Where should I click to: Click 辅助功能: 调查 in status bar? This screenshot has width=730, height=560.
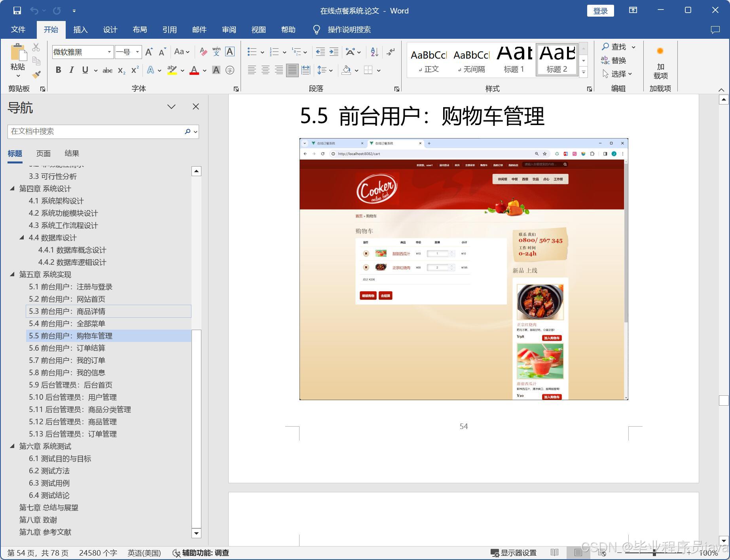pos(201,553)
